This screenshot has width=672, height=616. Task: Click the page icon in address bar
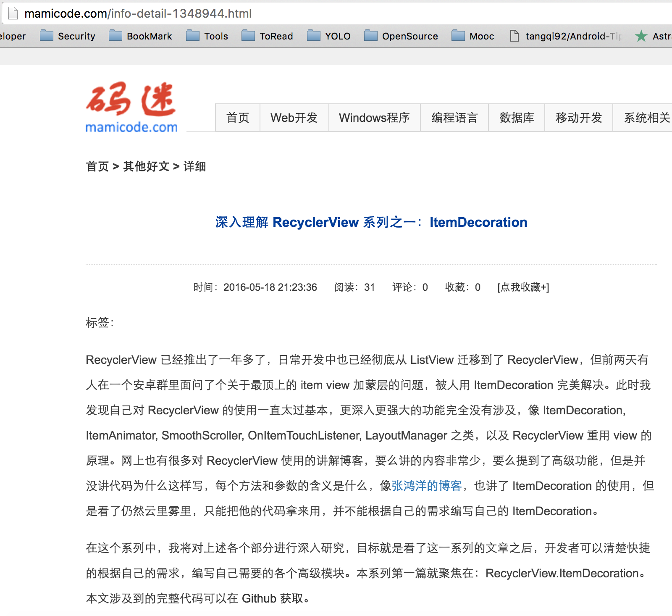13,13
